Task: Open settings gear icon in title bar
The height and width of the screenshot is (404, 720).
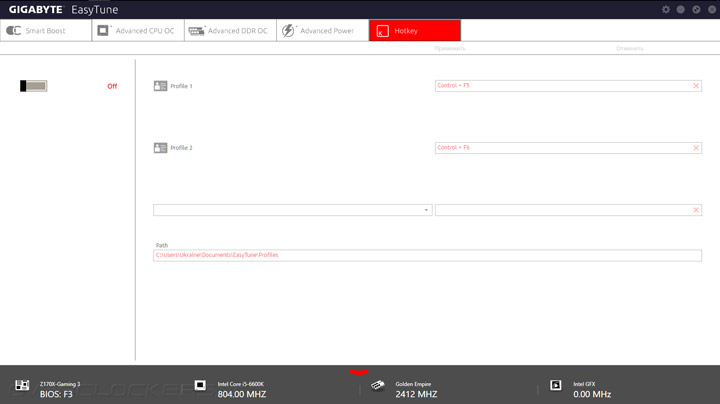Action: click(x=666, y=9)
